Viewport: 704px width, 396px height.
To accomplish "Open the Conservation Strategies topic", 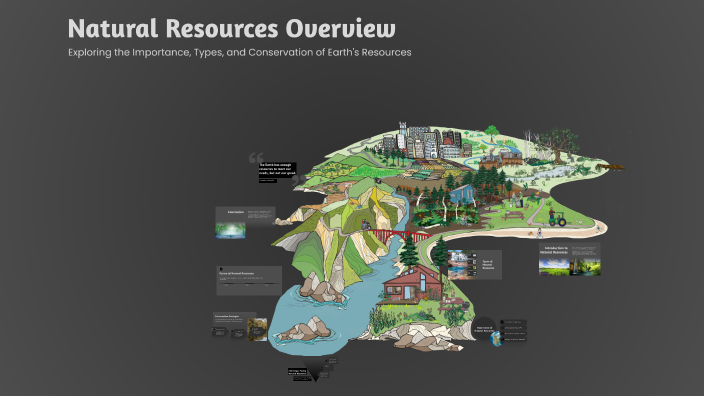I will 240,326.
